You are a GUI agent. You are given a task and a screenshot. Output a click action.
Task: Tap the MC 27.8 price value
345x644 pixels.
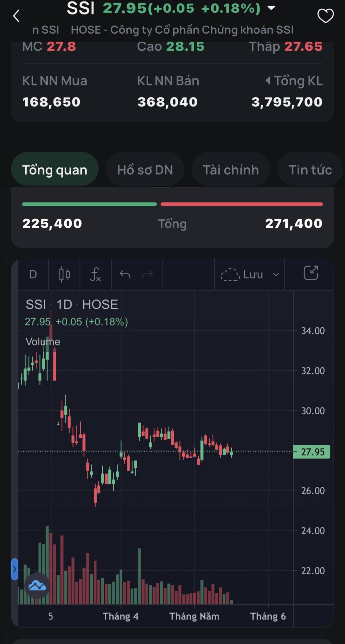49,46
